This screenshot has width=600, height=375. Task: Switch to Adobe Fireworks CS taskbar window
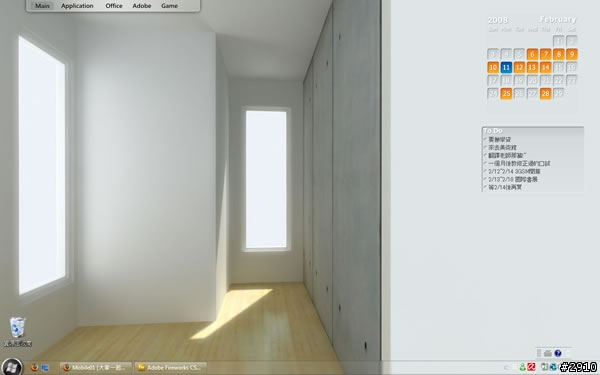[x=171, y=367]
